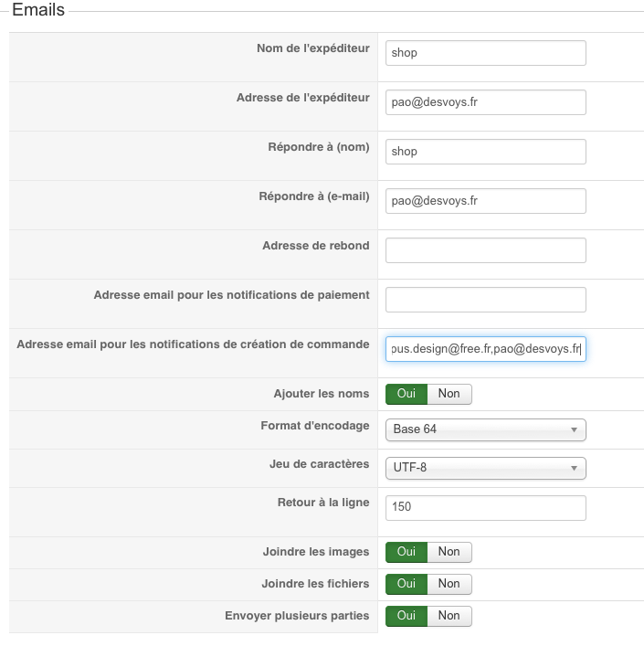This screenshot has height=646, width=644.
Task: Set Ajouter les noms to Oui
Action: [x=406, y=394]
